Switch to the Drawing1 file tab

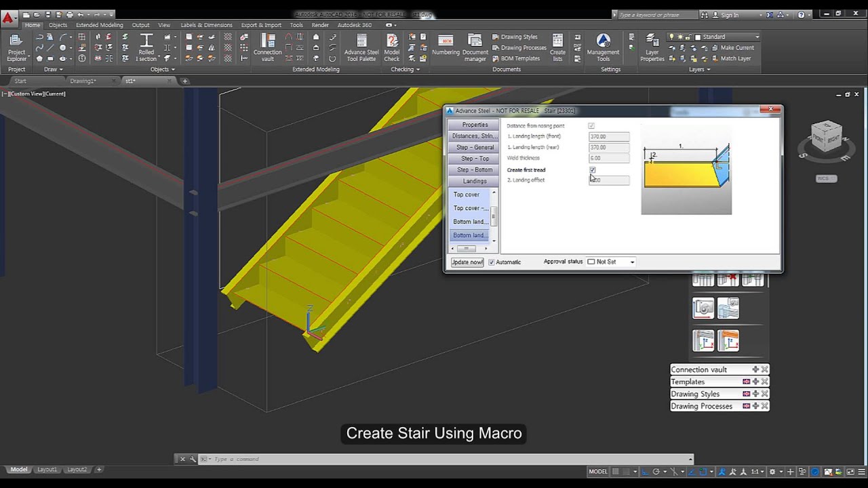point(83,81)
